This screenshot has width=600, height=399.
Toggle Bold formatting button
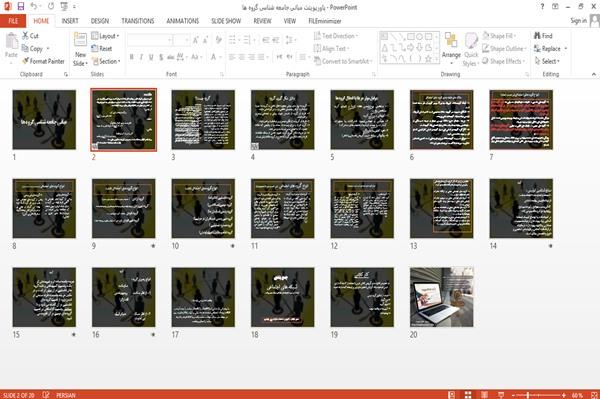pos(132,57)
